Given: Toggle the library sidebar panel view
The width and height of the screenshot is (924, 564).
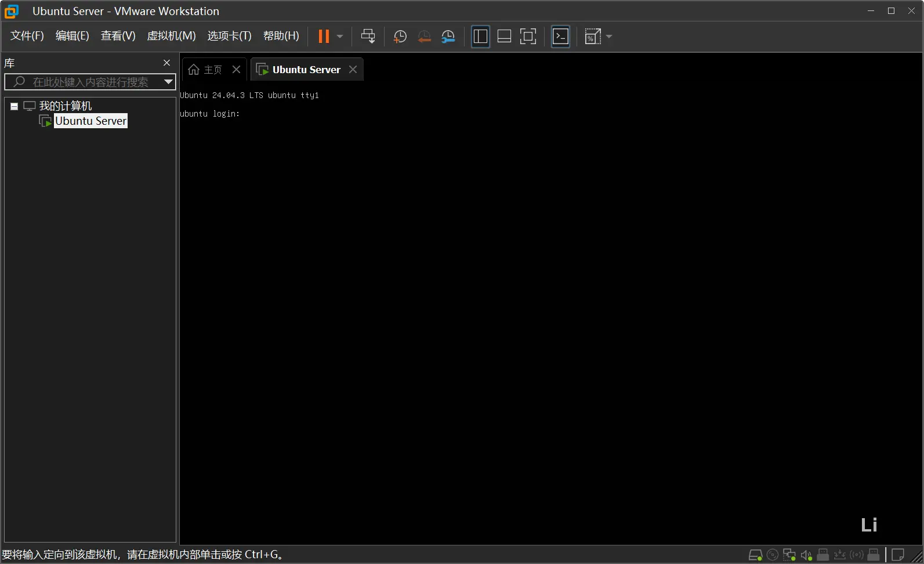Looking at the screenshot, I should point(480,37).
